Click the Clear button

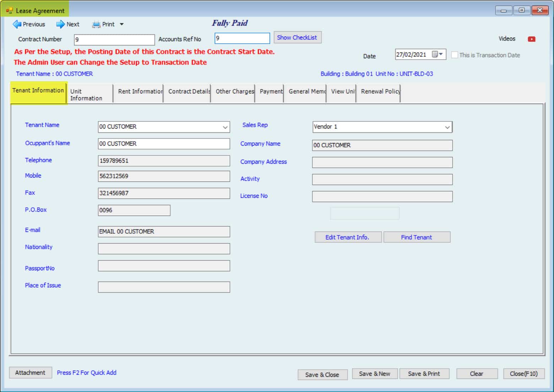(x=477, y=374)
